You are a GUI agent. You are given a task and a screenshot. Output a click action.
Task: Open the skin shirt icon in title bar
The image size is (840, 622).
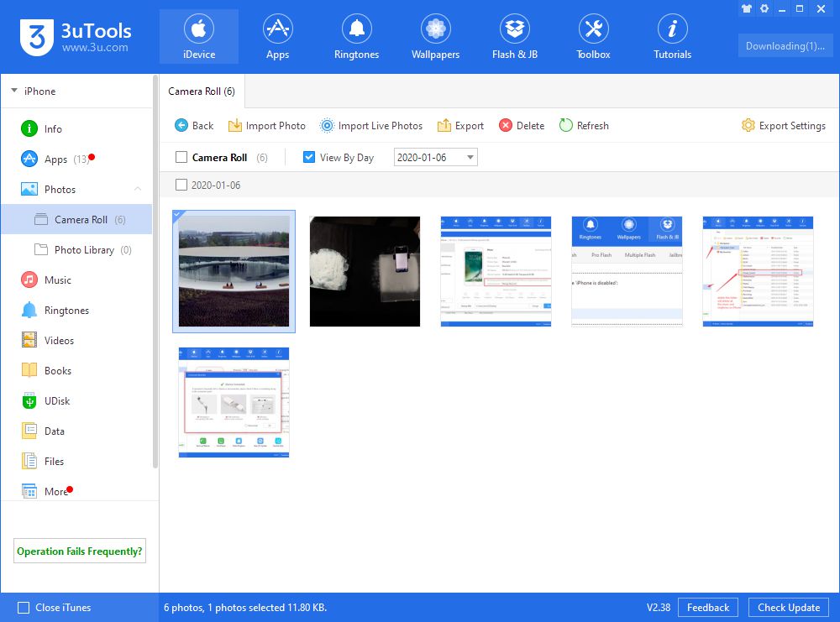point(746,8)
